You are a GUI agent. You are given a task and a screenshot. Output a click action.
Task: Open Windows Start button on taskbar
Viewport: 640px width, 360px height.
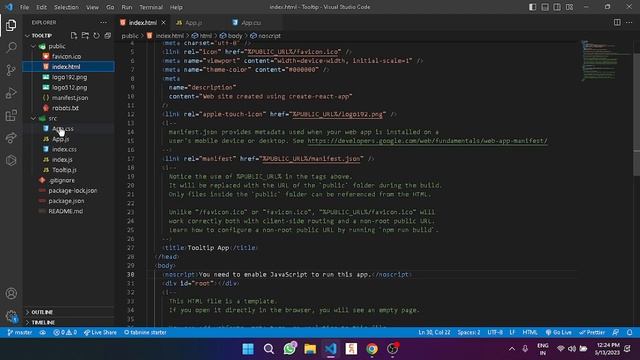pos(248,349)
